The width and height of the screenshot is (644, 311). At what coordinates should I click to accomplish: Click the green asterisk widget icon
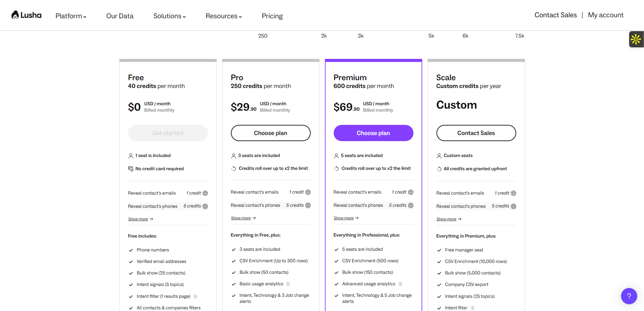[636, 39]
